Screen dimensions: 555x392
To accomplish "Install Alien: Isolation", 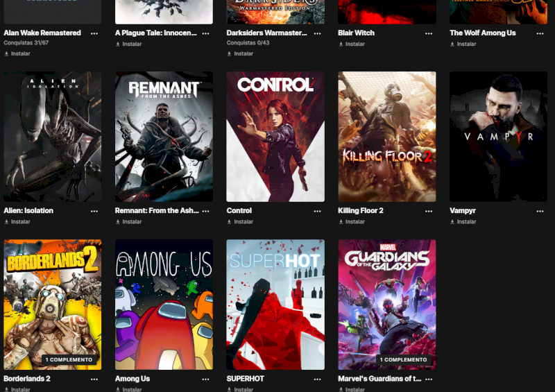I will [17, 222].
